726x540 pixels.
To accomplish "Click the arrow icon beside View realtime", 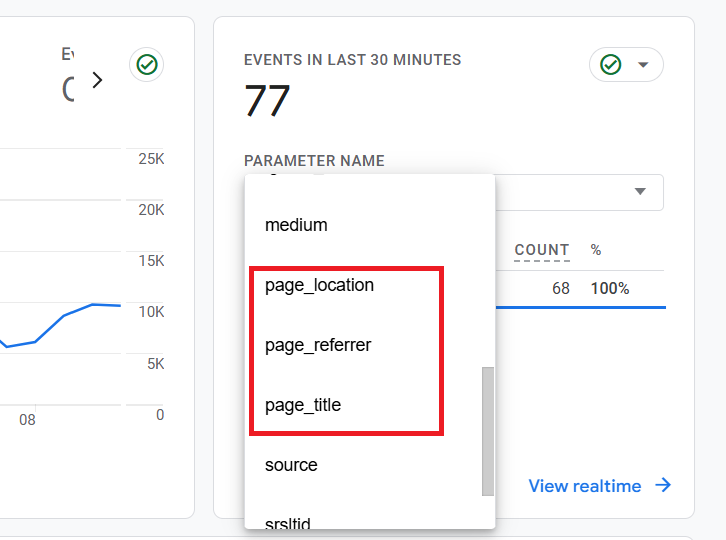I will point(663,486).
